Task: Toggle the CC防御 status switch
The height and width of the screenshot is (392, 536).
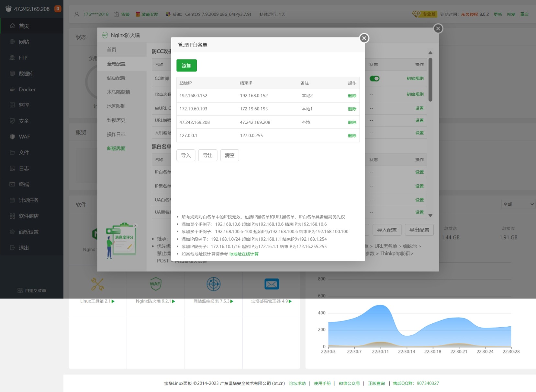Action: click(x=374, y=78)
